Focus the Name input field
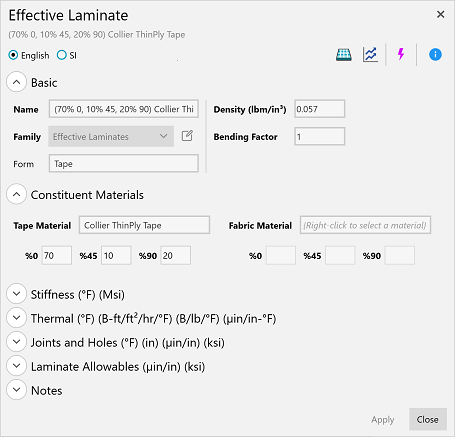The image size is (455, 437). coord(124,109)
